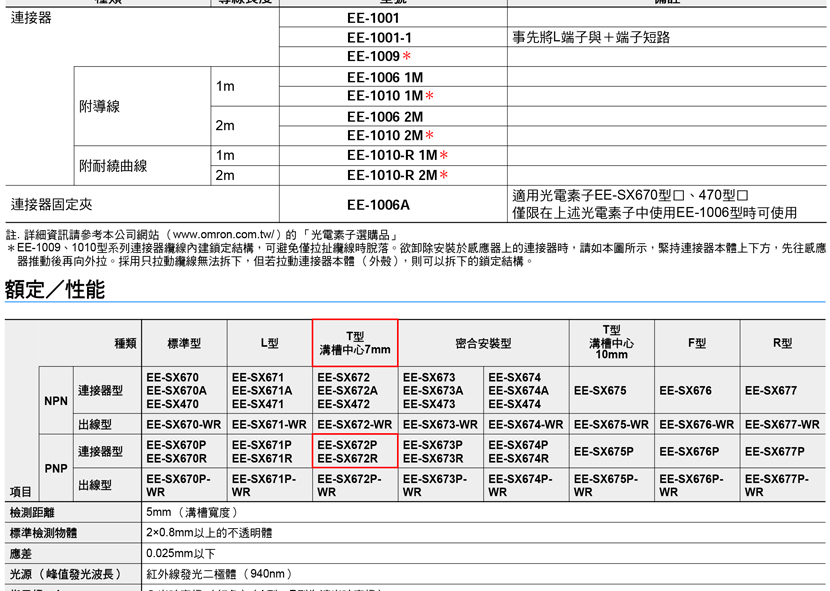The height and width of the screenshot is (591, 830).
Task: Select the EE-SX473 model
Action: pos(429,404)
